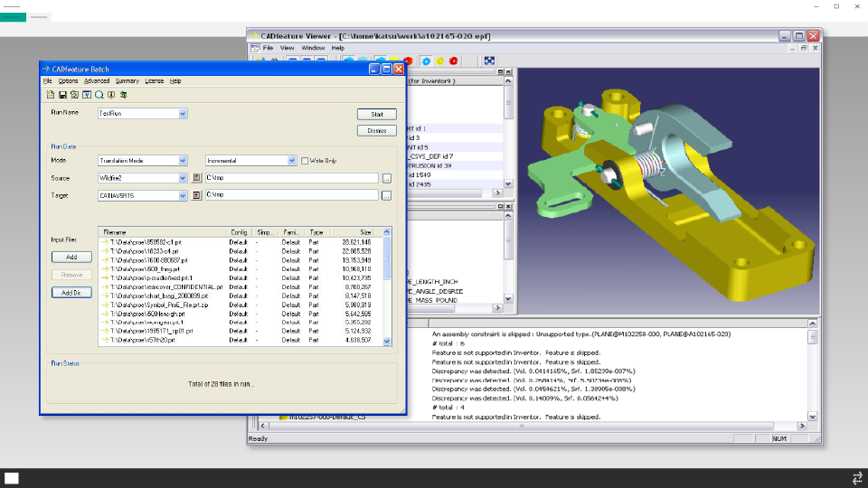Screen dimensions: 868x488
Task: Click the red gear icon in Viewer toolbar
Action: click(x=453, y=61)
